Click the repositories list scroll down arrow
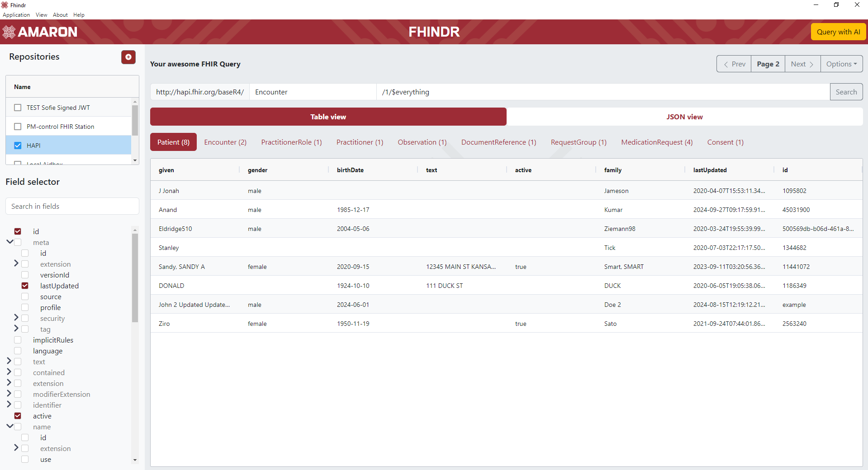868x470 pixels. 135,160
